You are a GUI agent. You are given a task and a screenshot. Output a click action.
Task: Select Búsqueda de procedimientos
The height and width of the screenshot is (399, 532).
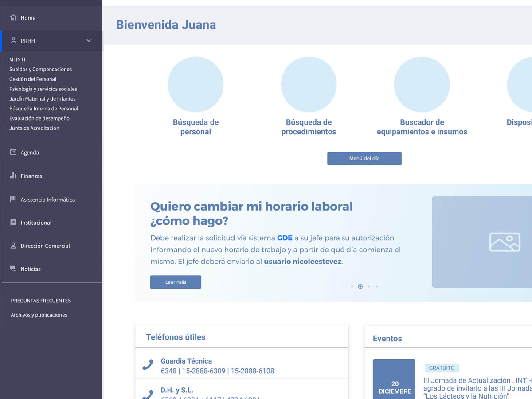tap(309, 84)
